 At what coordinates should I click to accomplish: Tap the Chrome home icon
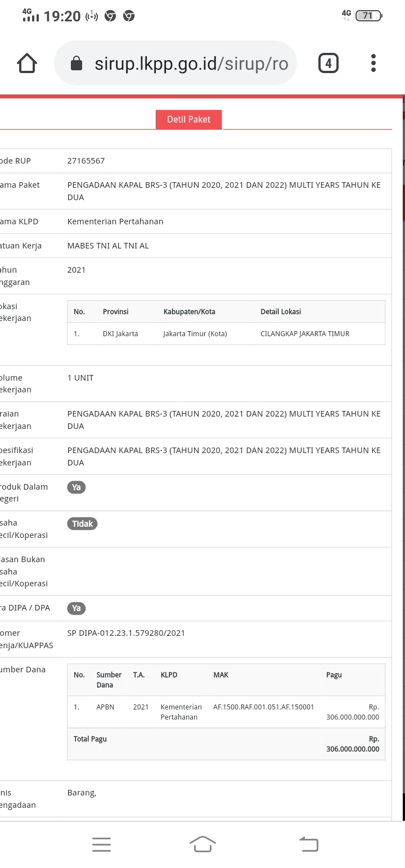click(x=27, y=64)
